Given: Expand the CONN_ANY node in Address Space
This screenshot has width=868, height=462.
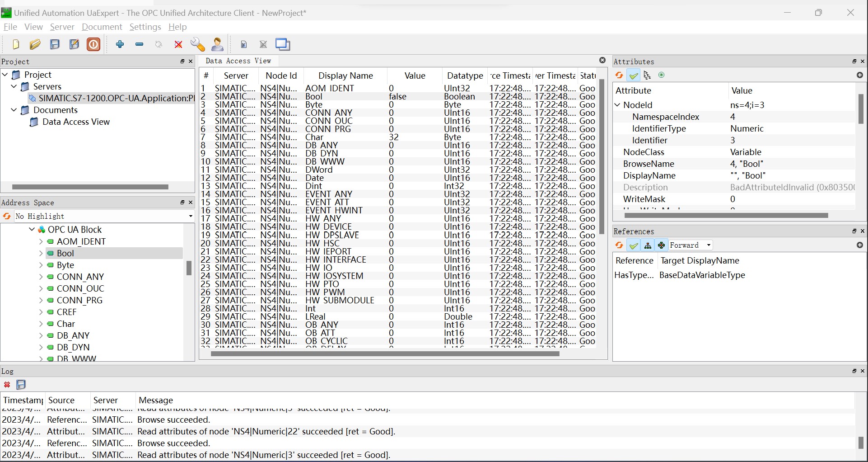Looking at the screenshot, I should [41, 277].
